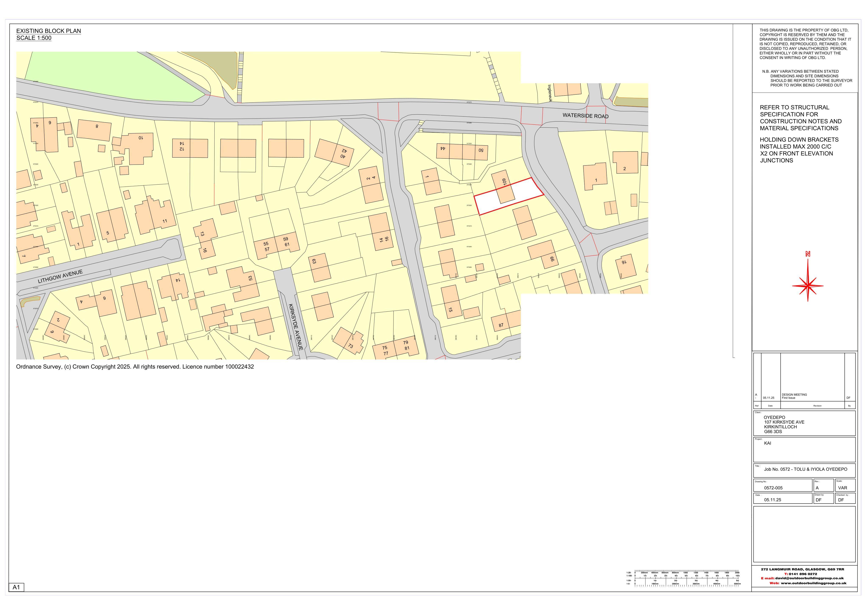Click the 272 LANGMUIR ROAD, GLASGOW address line
Viewport: 868px width, 613px height.
[x=803, y=569]
